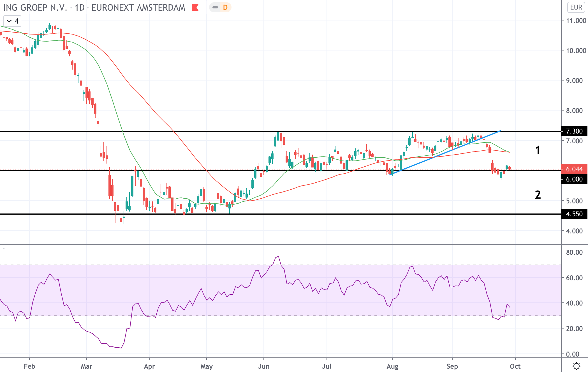Screen dimensions: 588x372
Task: Click the 8.000 price axis value
Action: (x=574, y=111)
